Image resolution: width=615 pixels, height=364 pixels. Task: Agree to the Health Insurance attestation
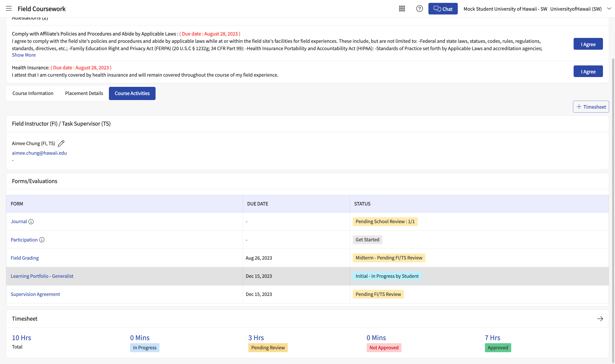[x=588, y=71]
